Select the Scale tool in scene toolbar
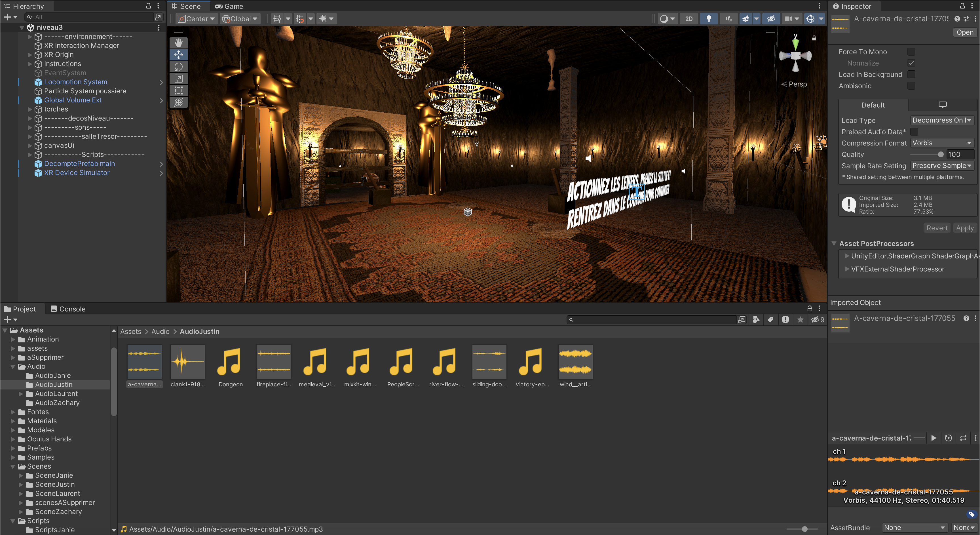 click(178, 79)
